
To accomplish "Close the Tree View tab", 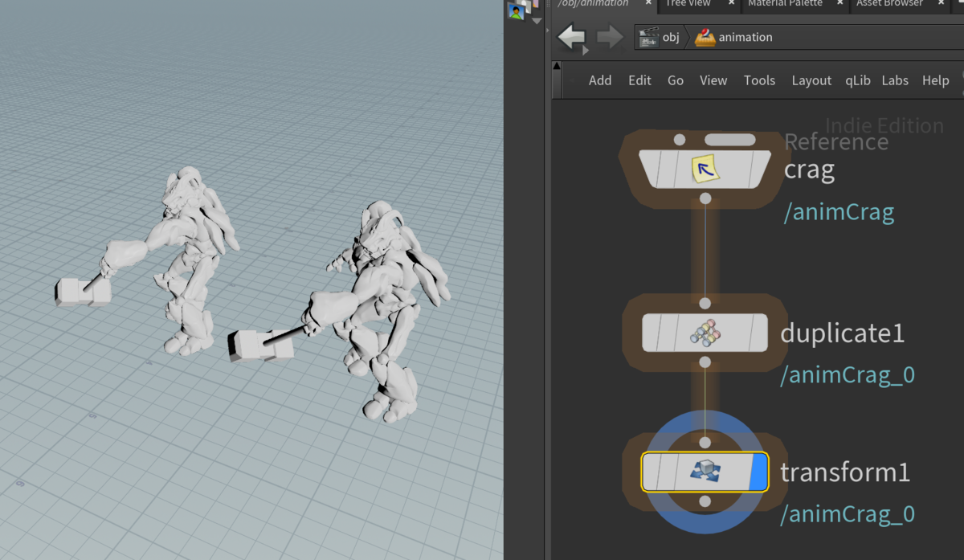I will click(x=731, y=3).
